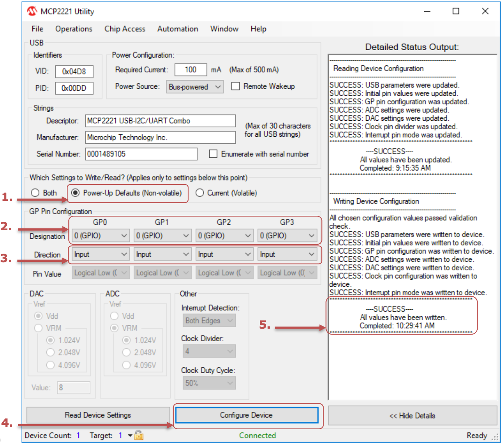This screenshot has width=504, height=446.
Task: Open GP0 Designation dropdown
Action: (x=101, y=235)
